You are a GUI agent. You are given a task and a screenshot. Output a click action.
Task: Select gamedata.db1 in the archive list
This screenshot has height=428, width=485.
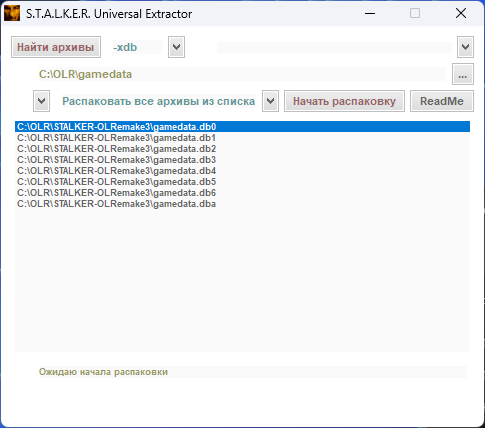[242, 138]
